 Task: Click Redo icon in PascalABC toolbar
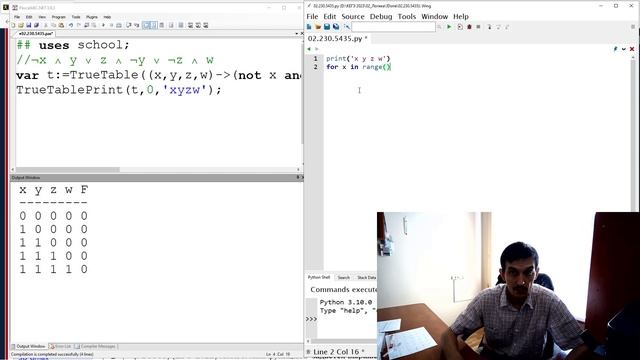tap(79, 25)
